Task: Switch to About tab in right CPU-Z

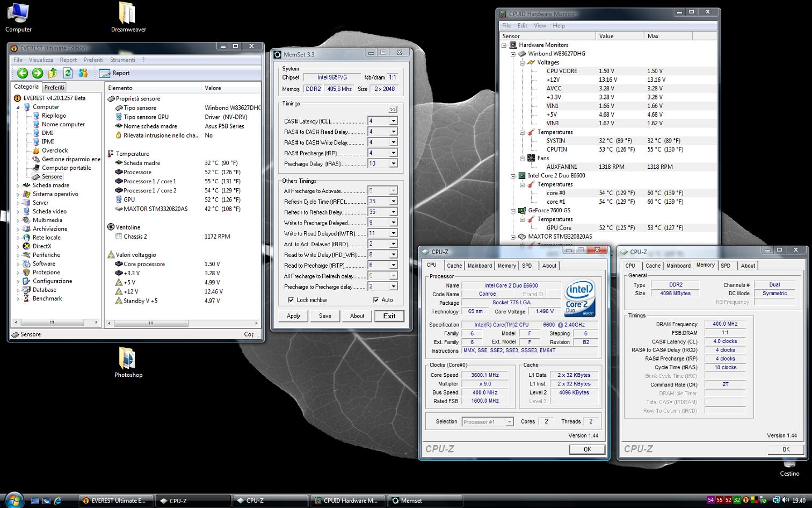Action: (x=748, y=266)
